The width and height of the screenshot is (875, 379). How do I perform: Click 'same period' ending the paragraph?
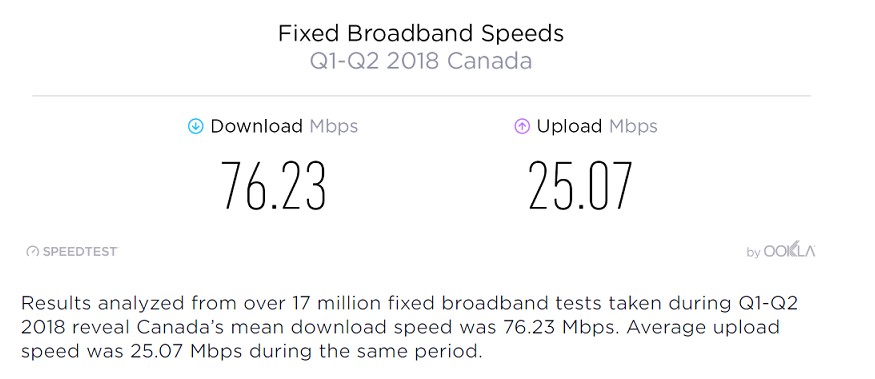tap(423, 352)
